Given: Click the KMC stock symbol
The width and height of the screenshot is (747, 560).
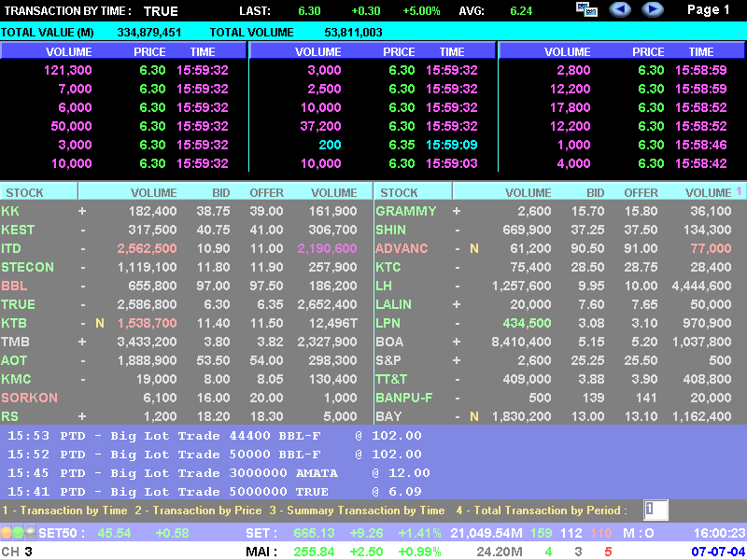Looking at the screenshot, I should 16,379.
